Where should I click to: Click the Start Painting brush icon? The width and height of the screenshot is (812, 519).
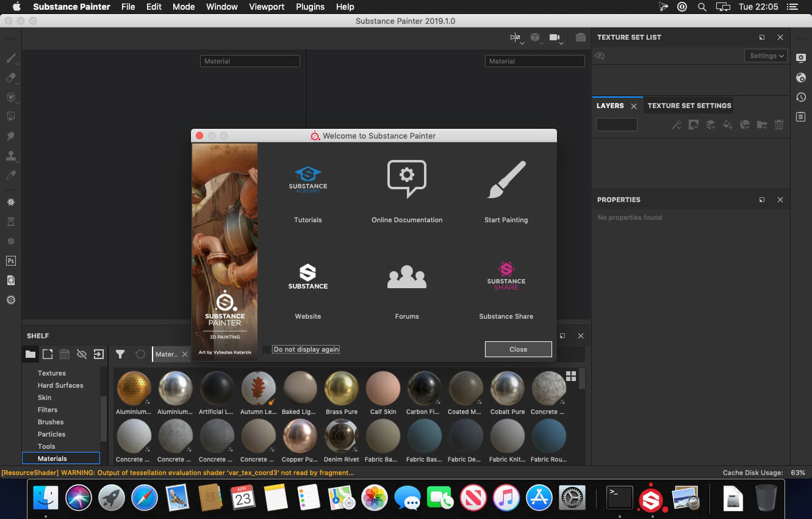[x=506, y=180]
